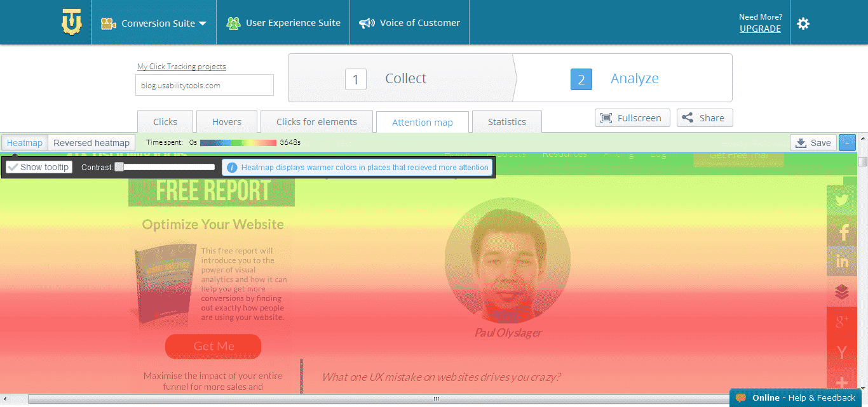The height and width of the screenshot is (407, 868).
Task: Switch to the Statistics tab
Action: coord(506,121)
